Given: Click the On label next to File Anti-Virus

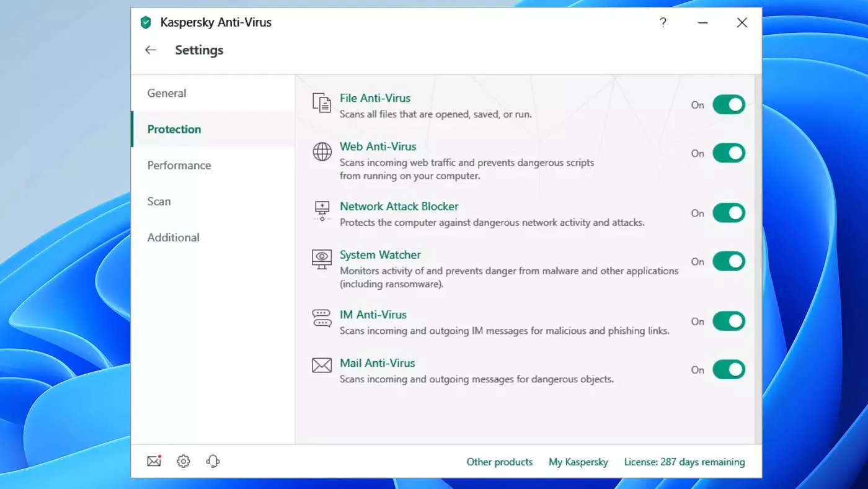Looking at the screenshot, I should (697, 105).
